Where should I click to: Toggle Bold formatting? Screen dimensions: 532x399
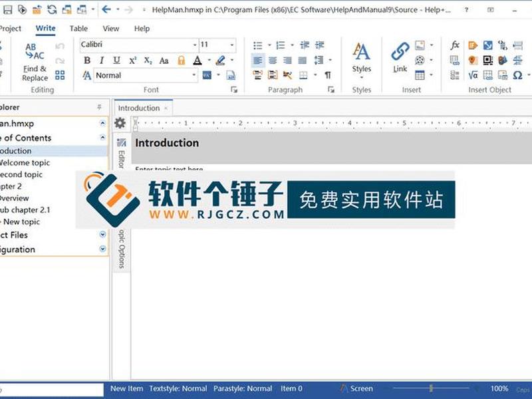(87, 61)
